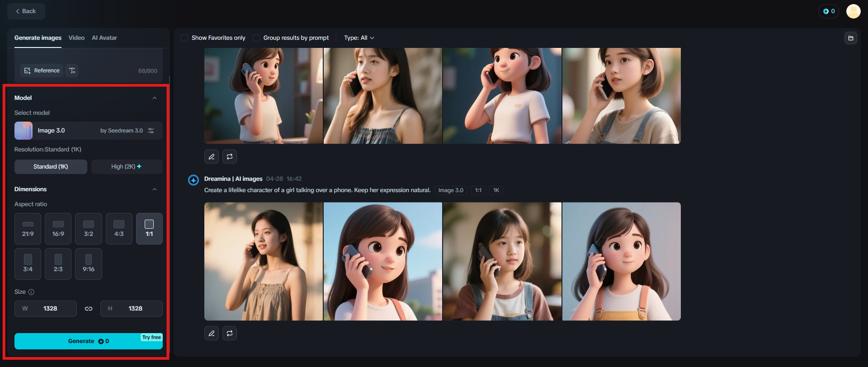Image resolution: width=868 pixels, height=367 pixels.
Task: Open top-row image of cartoon girl indoors with phone
Action: [264, 96]
